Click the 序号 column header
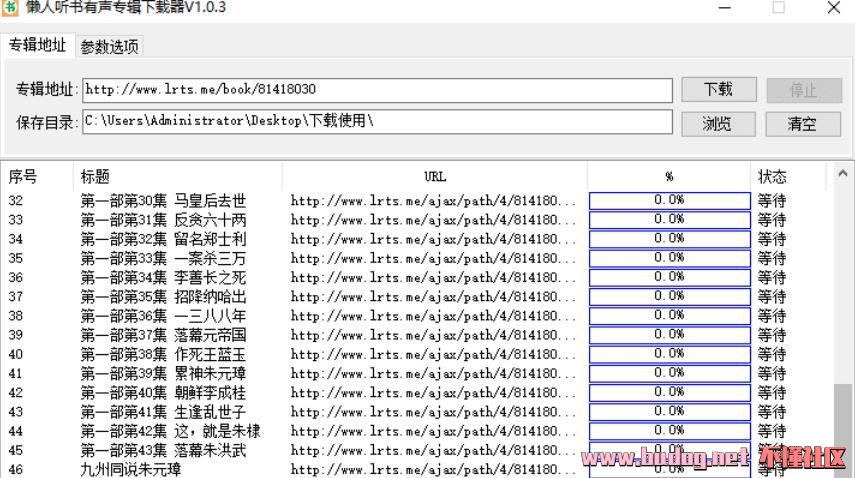855x478 pixels. (24, 176)
